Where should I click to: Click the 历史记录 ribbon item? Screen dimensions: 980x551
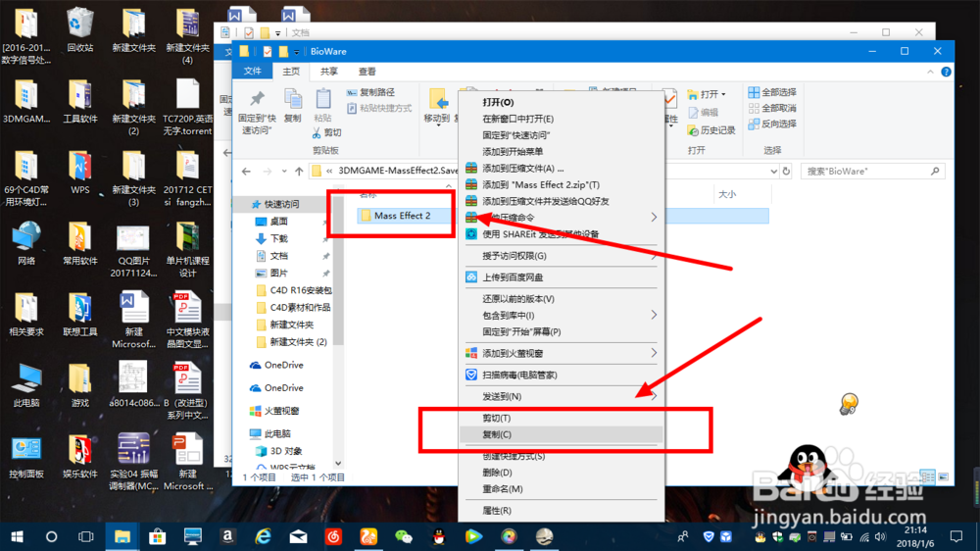click(711, 130)
